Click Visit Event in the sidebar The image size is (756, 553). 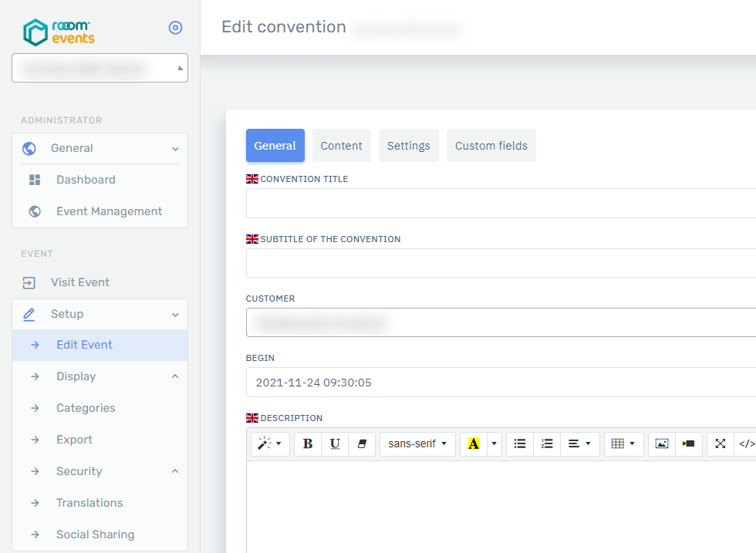(80, 282)
